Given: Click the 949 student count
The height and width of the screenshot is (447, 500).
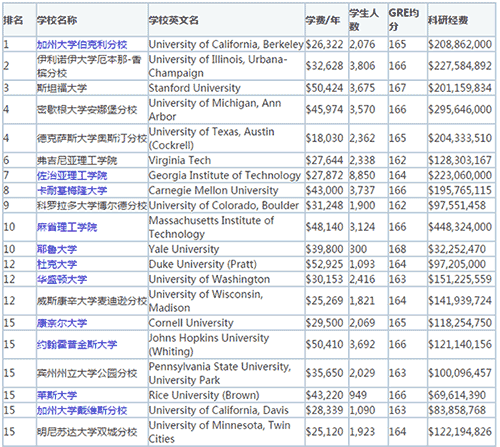Looking at the screenshot, I should [358, 395].
